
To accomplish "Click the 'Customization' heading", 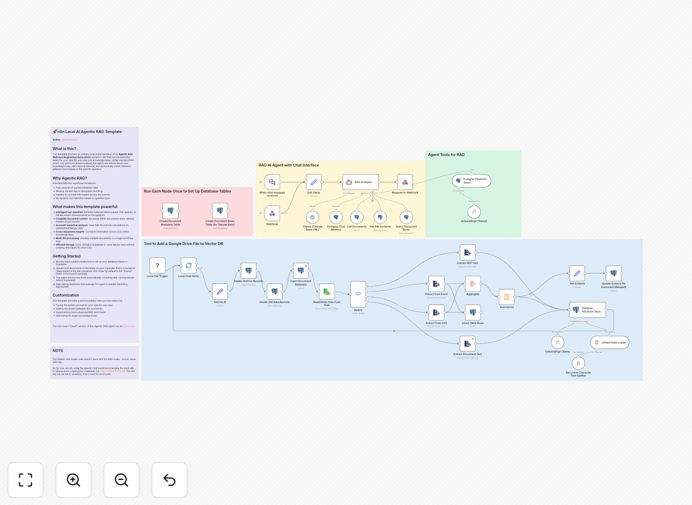I will (66, 295).
